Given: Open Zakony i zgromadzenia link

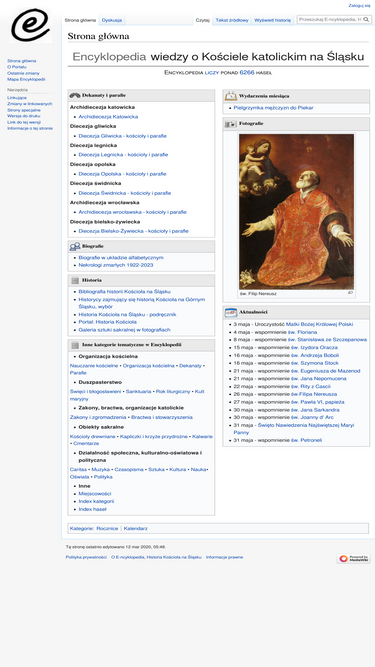Looking at the screenshot, I should [x=98, y=417].
